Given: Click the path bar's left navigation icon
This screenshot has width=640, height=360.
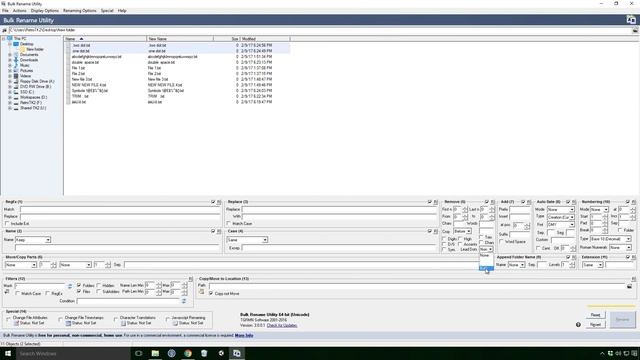Looking at the screenshot, I should (x=4, y=30).
